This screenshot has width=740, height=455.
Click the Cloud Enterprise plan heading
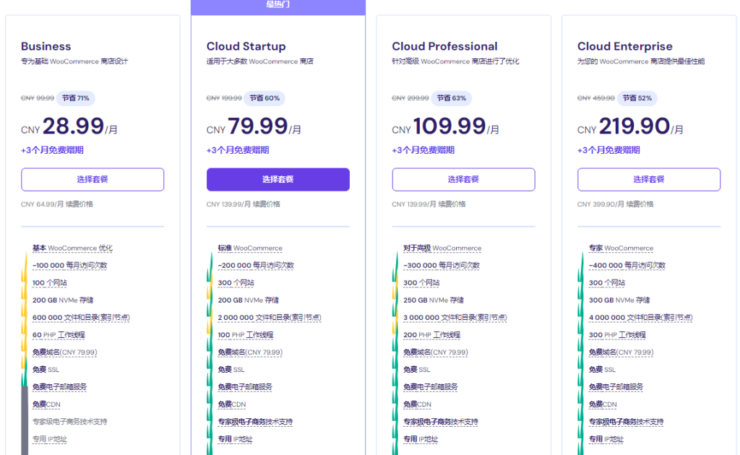pyautogui.click(x=625, y=46)
